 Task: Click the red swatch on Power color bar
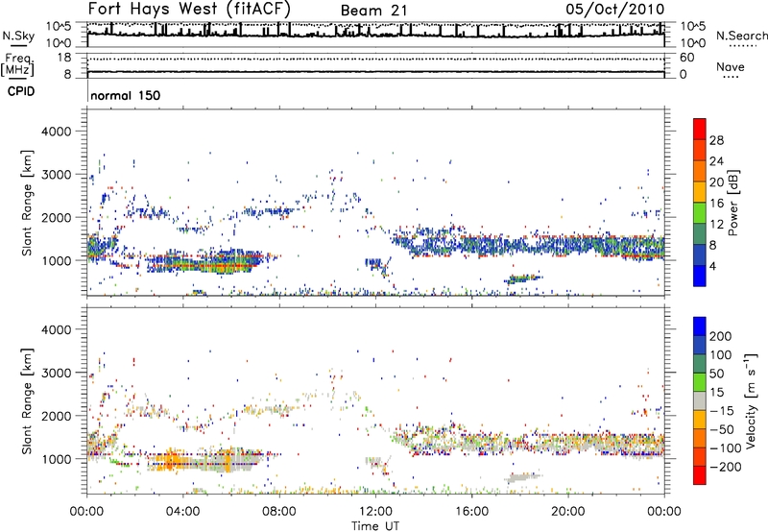click(700, 130)
